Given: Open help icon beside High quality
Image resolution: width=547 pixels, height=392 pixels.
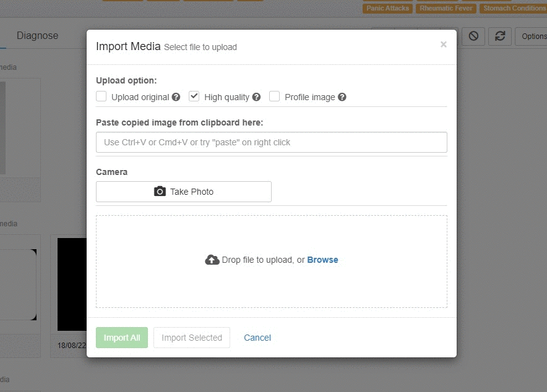Looking at the screenshot, I should (256, 97).
